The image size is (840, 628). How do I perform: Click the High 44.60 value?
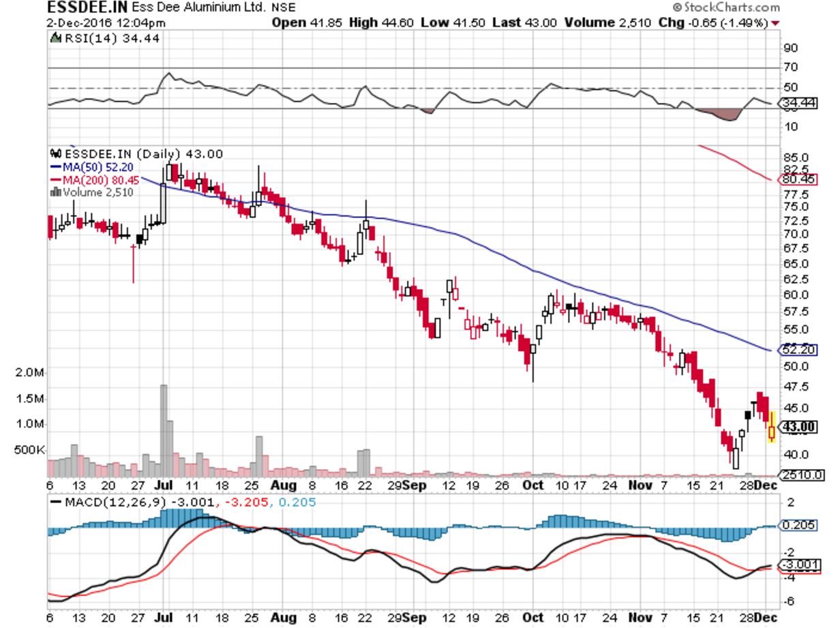click(x=382, y=22)
